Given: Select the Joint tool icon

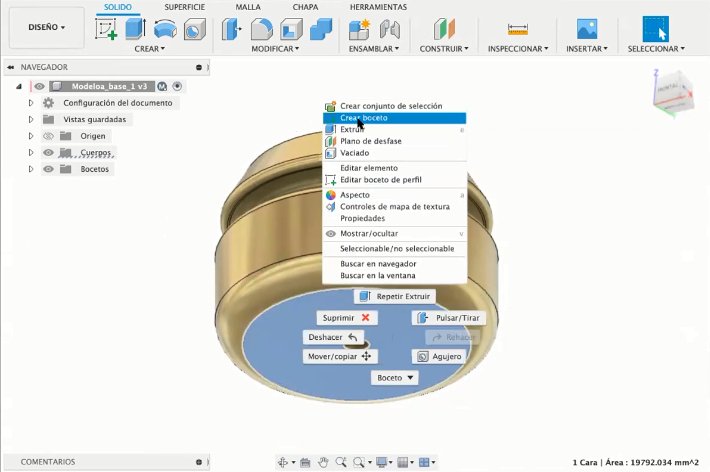Looking at the screenshot, I should (390, 29).
